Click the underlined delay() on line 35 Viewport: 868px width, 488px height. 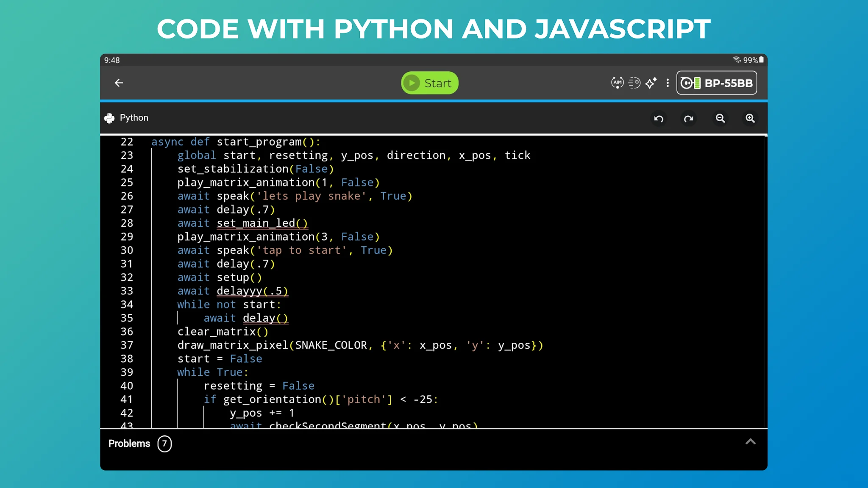266,318
